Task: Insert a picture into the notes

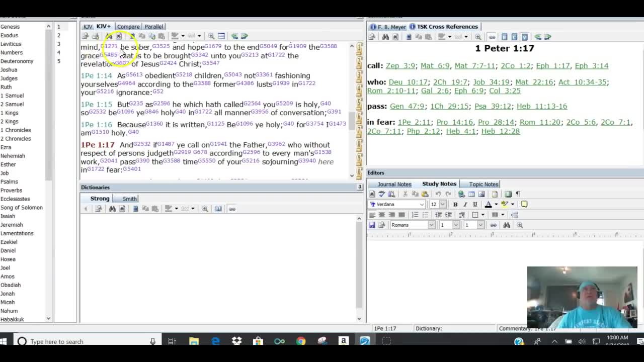Action: pos(481,194)
